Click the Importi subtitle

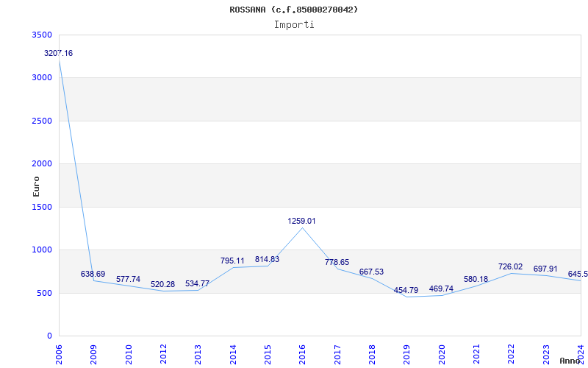click(293, 25)
